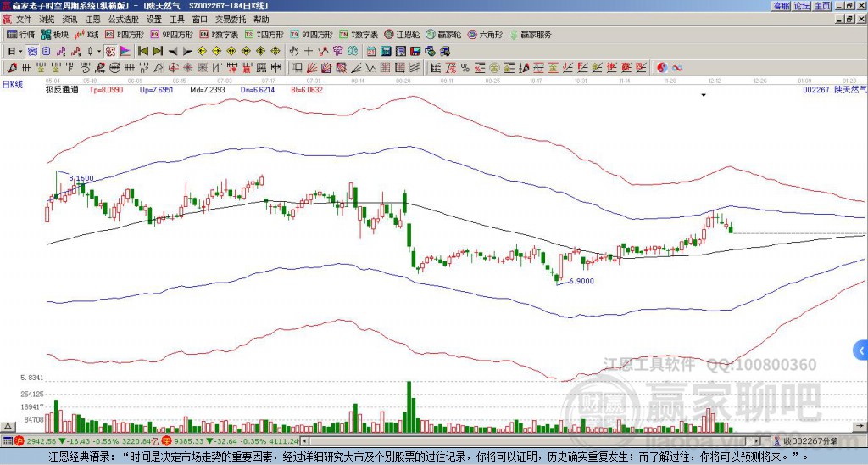This screenshot has height=465, width=868.
Task: Click the left black arrow icon
Action: point(172,51)
